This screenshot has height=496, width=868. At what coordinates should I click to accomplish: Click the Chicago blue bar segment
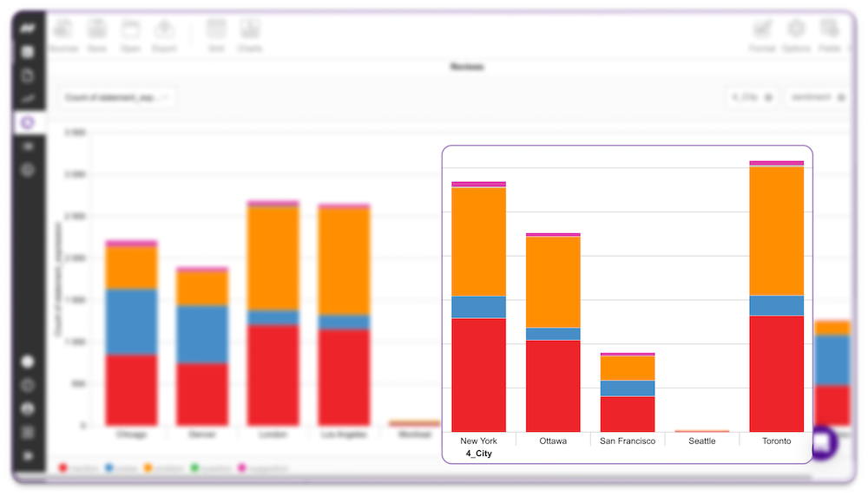pos(131,322)
